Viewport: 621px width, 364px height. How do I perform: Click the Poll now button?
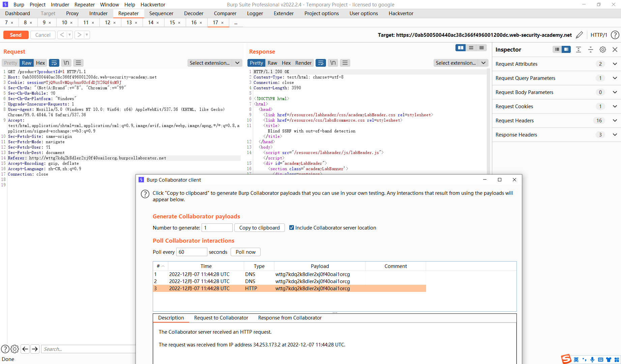[246, 252]
